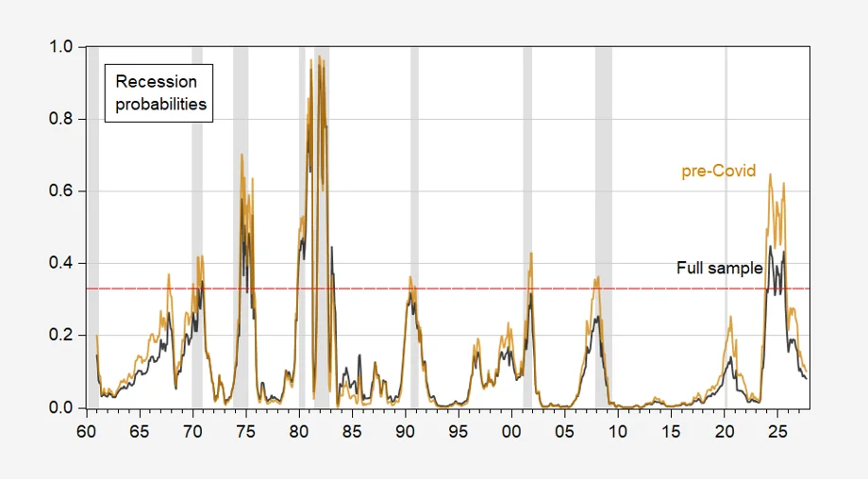868x479 pixels.
Task: Click the x-axis label 75
Action: click(246, 432)
